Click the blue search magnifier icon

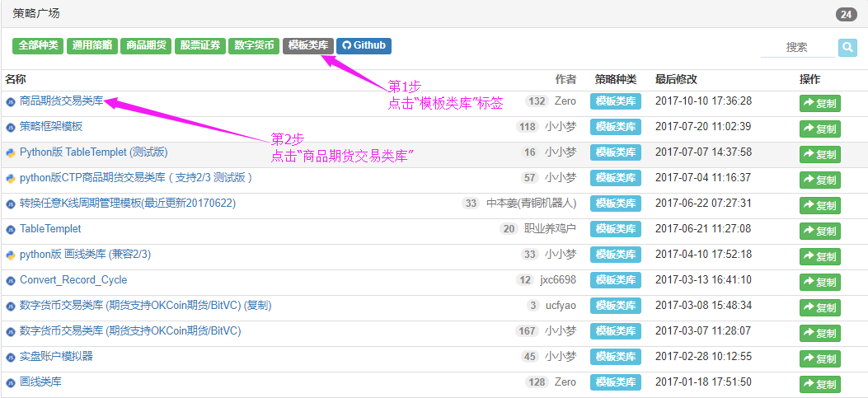(x=847, y=48)
